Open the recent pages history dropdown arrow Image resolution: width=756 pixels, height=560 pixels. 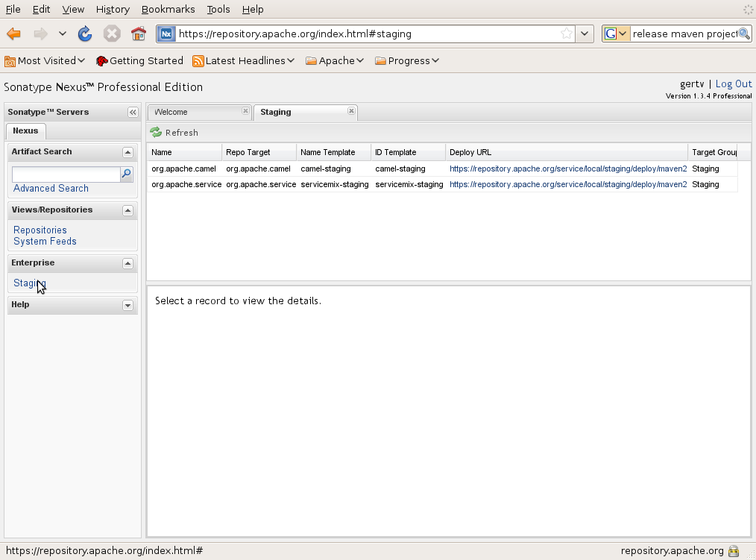(62, 34)
